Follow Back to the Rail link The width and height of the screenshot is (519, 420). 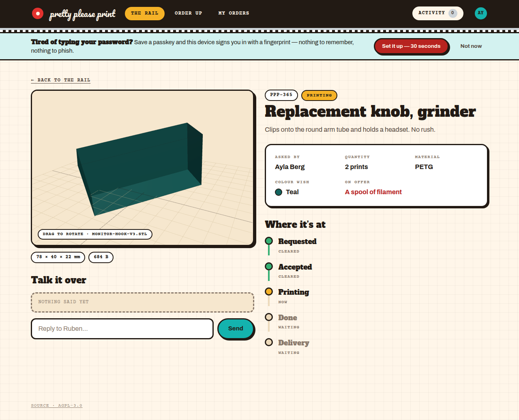tap(61, 80)
